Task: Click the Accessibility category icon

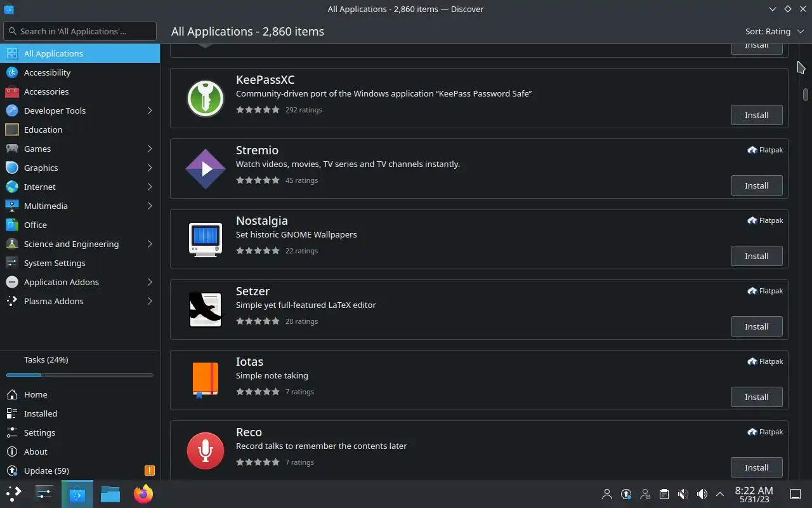Action: pyautogui.click(x=11, y=72)
